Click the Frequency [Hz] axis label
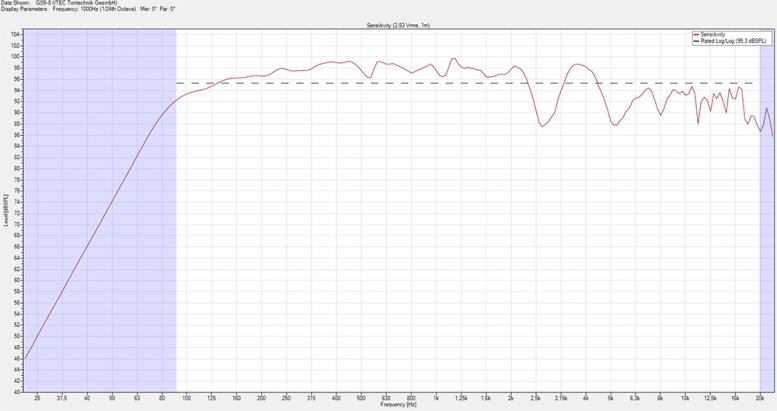The image size is (777, 411). (398, 406)
